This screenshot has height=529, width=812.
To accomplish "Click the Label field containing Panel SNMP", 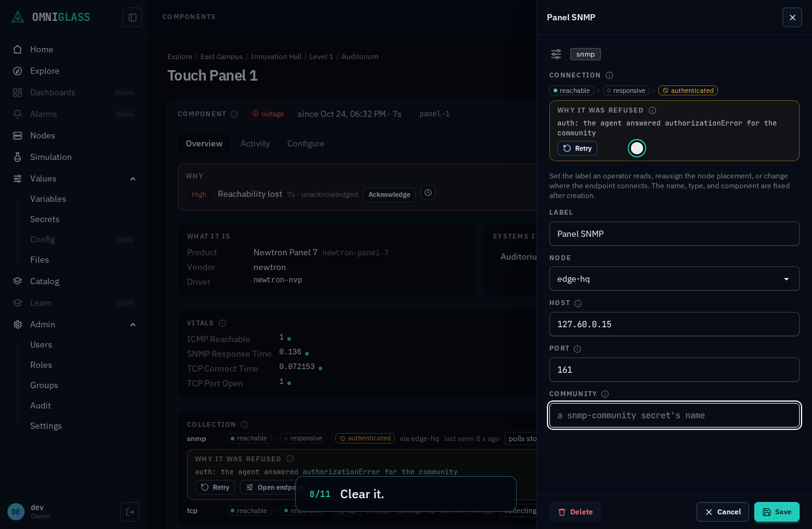I will tap(674, 234).
